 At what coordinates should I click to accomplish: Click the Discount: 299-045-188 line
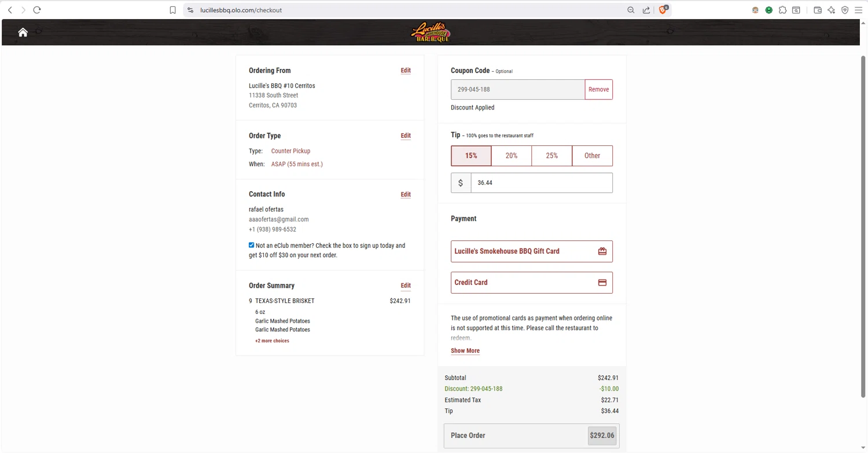click(x=473, y=389)
